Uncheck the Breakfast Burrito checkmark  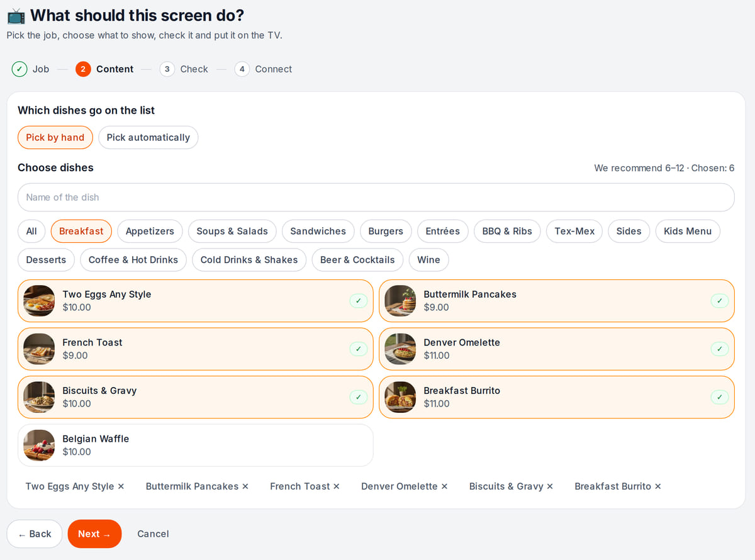point(719,397)
